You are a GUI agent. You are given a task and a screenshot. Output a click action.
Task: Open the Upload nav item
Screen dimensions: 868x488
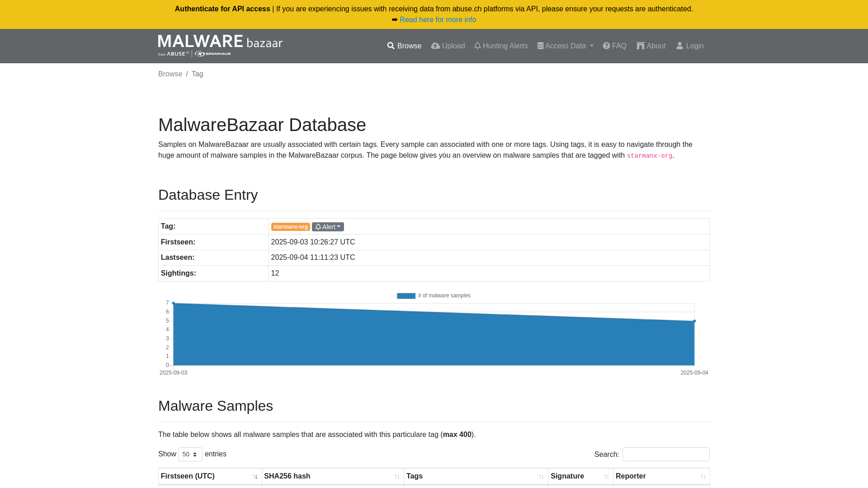[x=448, y=46]
